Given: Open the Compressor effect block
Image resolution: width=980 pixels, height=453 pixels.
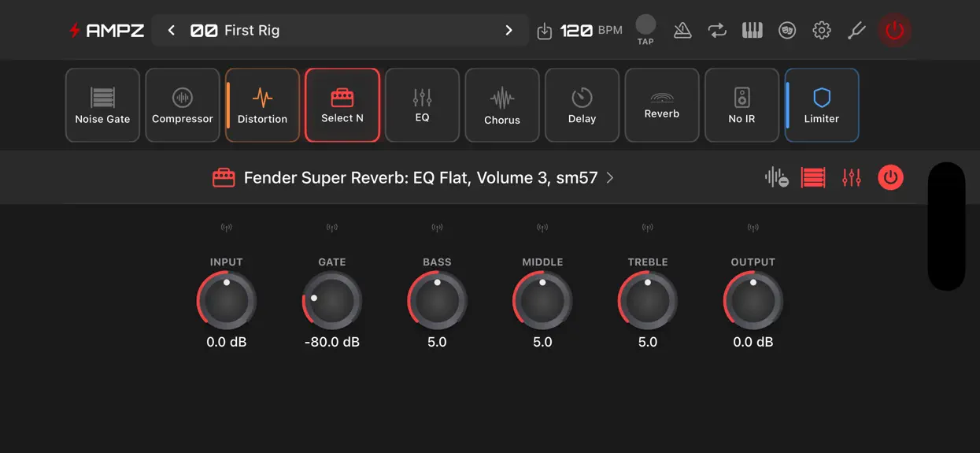Looking at the screenshot, I should [183, 105].
